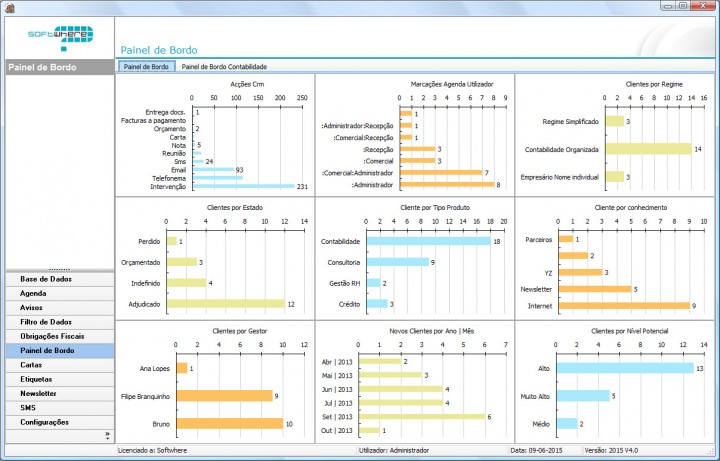The image size is (720, 461).
Task: Click Utilizador: Administrador status text
Action: 394,450
